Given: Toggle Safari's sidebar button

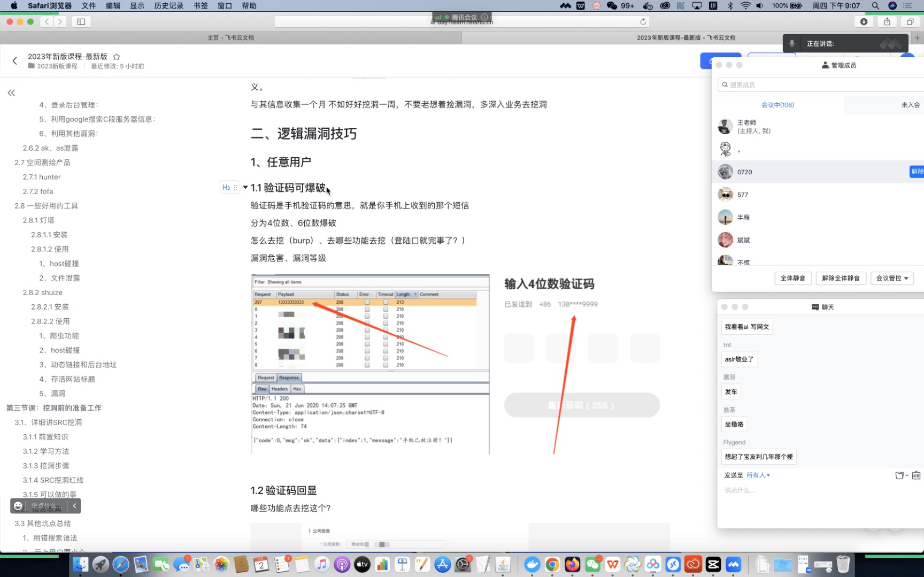Looking at the screenshot, I should pyautogui.click(x=81, y=21).
